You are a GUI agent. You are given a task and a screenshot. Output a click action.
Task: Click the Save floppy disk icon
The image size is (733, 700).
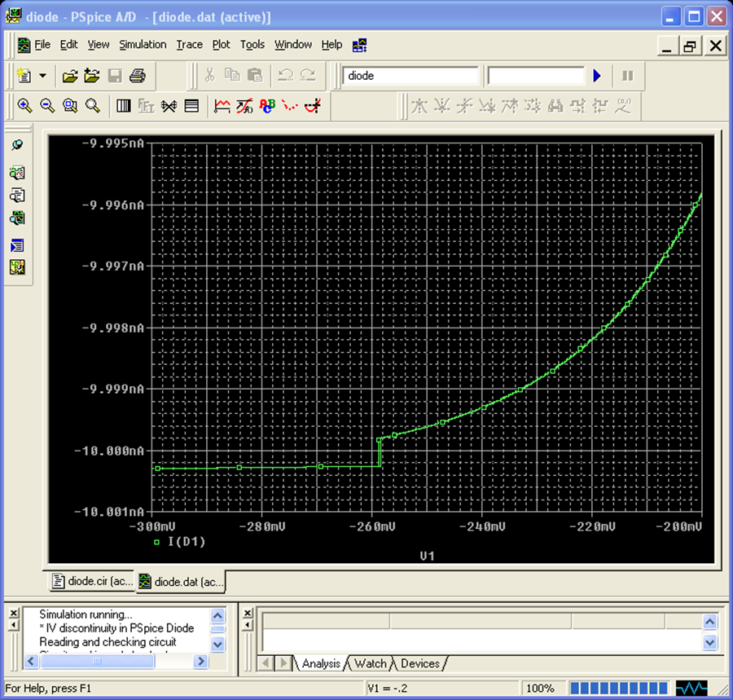(x=115, y=75)
